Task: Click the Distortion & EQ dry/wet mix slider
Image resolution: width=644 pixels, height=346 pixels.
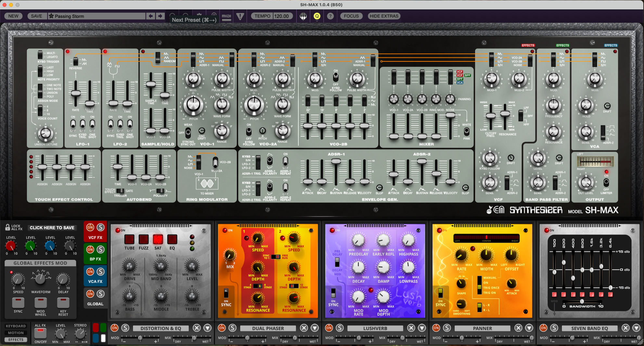Action: click(x=194, y=338)
